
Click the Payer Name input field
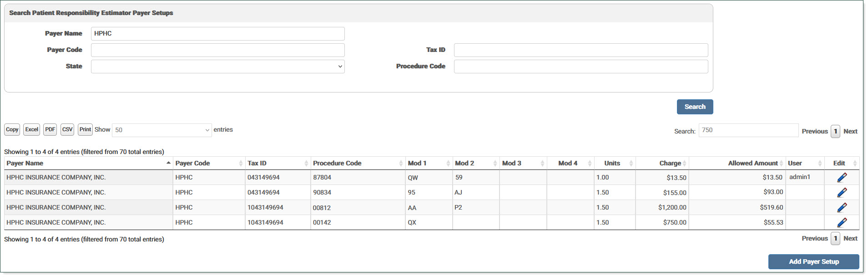pyautogui.click(x=217, y=34)
